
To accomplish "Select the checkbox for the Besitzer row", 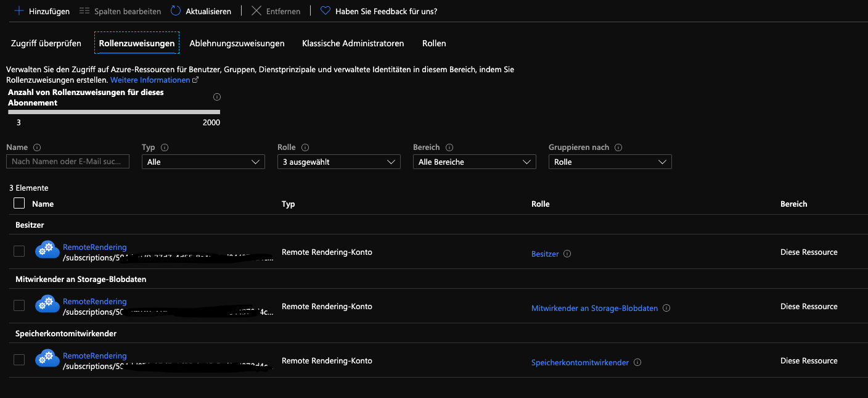I will 18,251.
